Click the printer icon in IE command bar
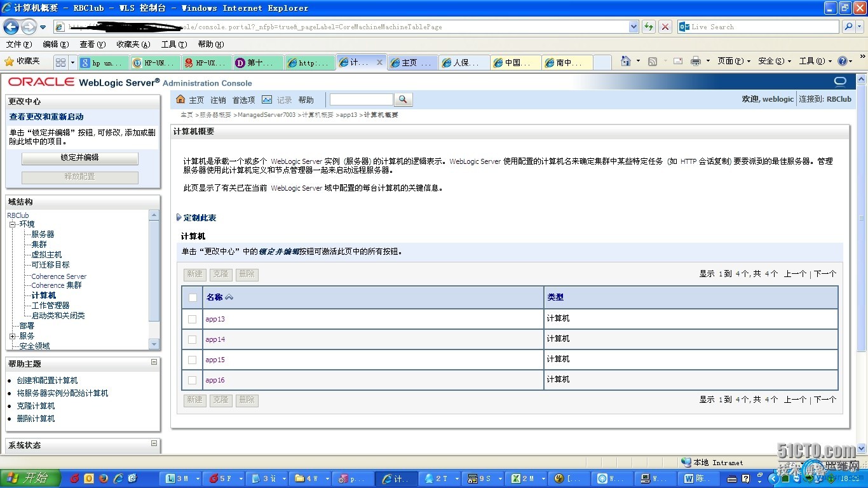 696,61
